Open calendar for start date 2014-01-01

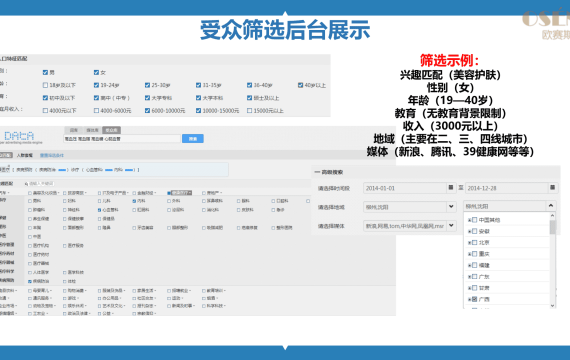coord(451,188)
